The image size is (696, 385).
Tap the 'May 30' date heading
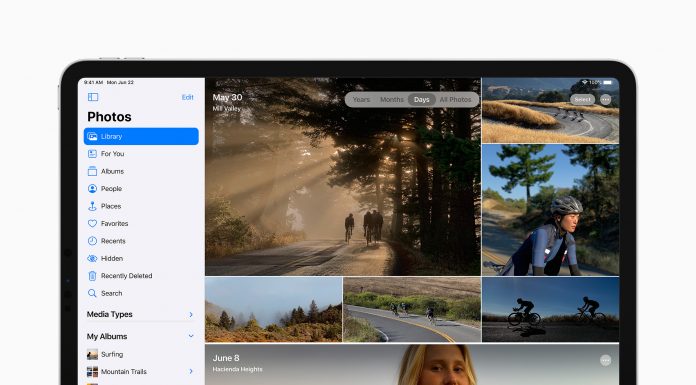point(227,98)
